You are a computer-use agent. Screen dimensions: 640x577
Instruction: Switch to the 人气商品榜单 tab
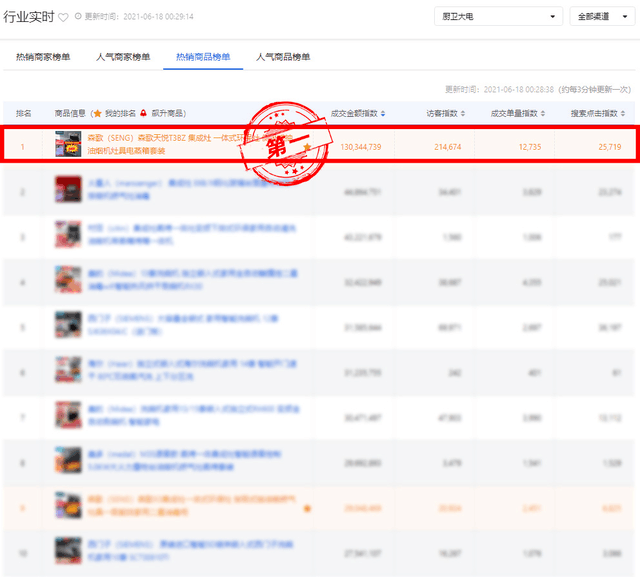click(x=283, y=57)
